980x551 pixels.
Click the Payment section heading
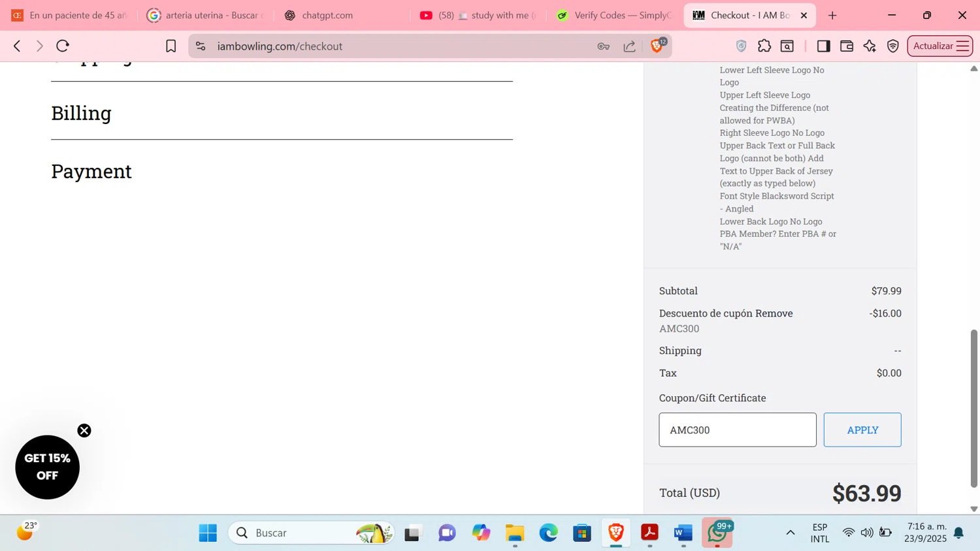[x=91, y=171]
